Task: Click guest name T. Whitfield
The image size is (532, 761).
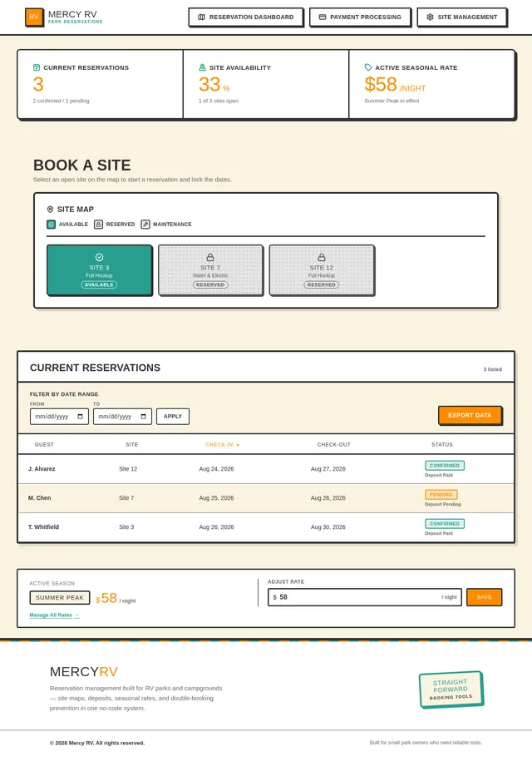Action: click(44, 527)
